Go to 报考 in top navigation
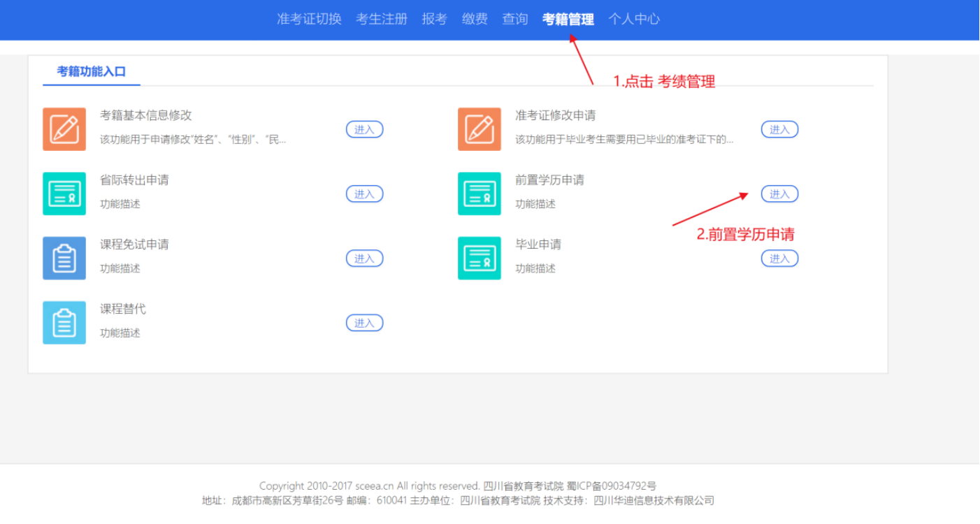Screen dimensions: 980x524 click(434, 19)
